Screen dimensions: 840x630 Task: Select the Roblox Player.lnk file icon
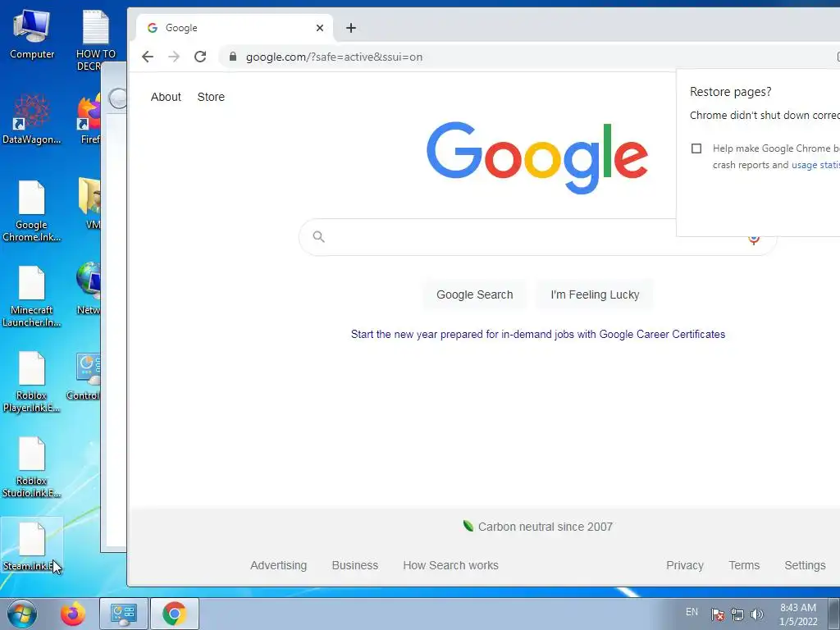point(32,382)
